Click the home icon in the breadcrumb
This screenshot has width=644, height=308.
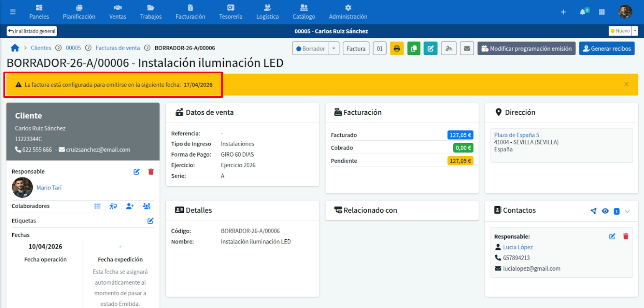pos(15,48)
